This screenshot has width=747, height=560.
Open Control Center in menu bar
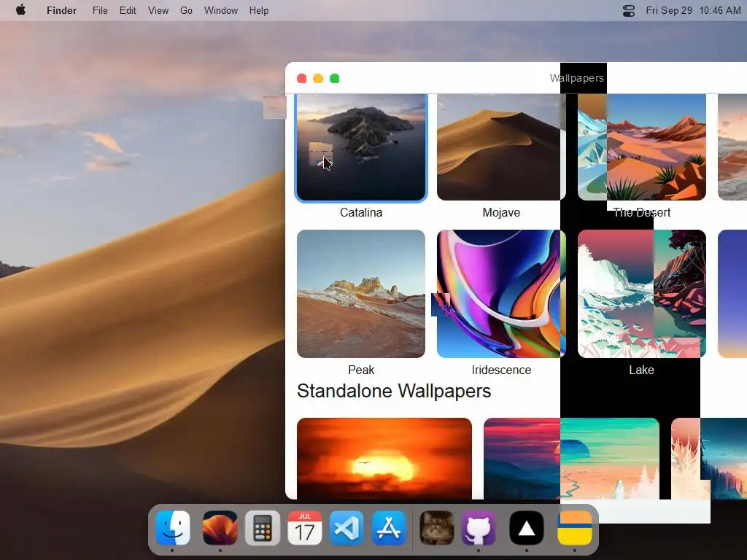(x=629, y=10)
